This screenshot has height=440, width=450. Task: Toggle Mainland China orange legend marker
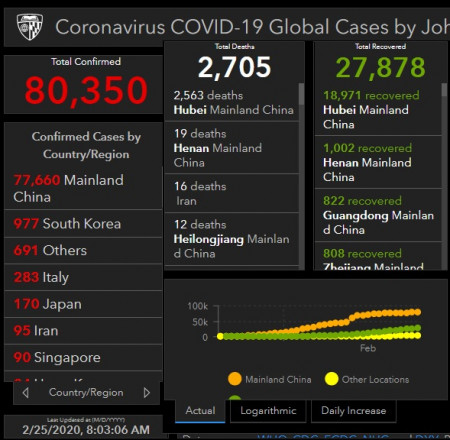click(235, 379)
